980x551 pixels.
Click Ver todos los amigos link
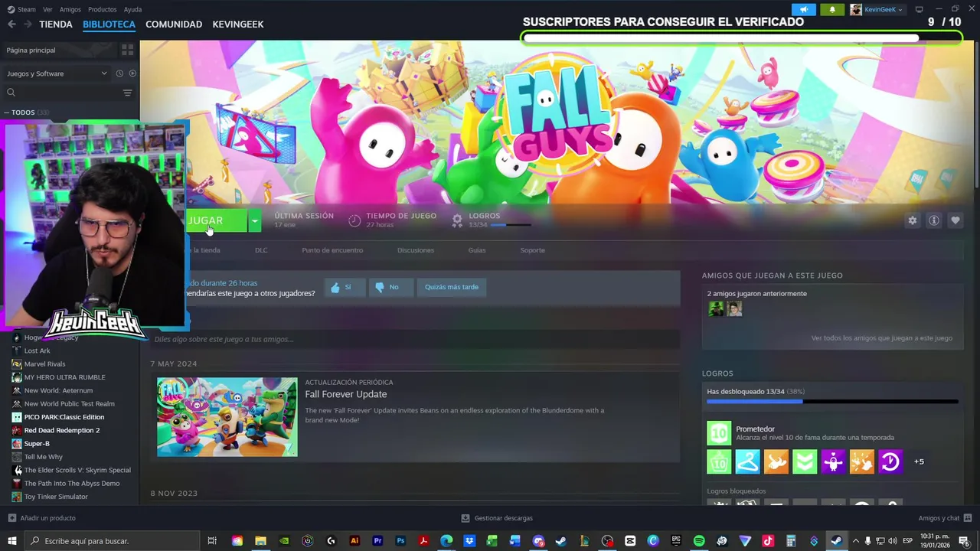[882, 337]
